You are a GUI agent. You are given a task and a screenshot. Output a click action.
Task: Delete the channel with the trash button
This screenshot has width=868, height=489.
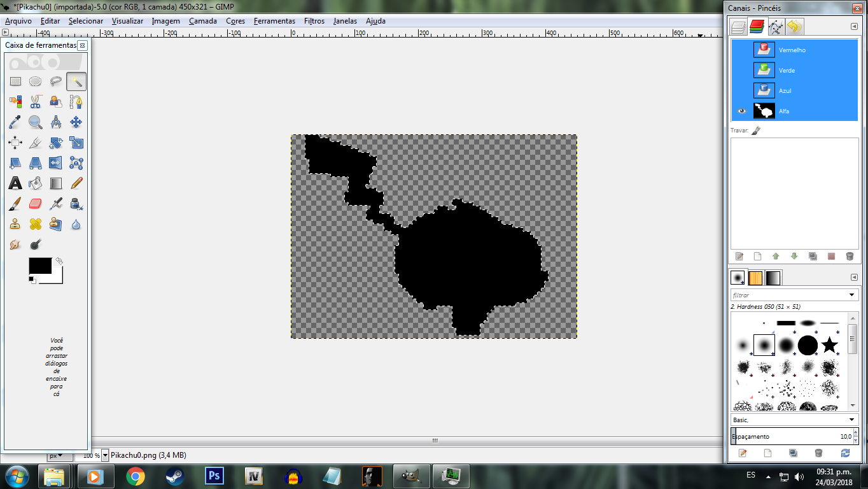click(850, 257)
